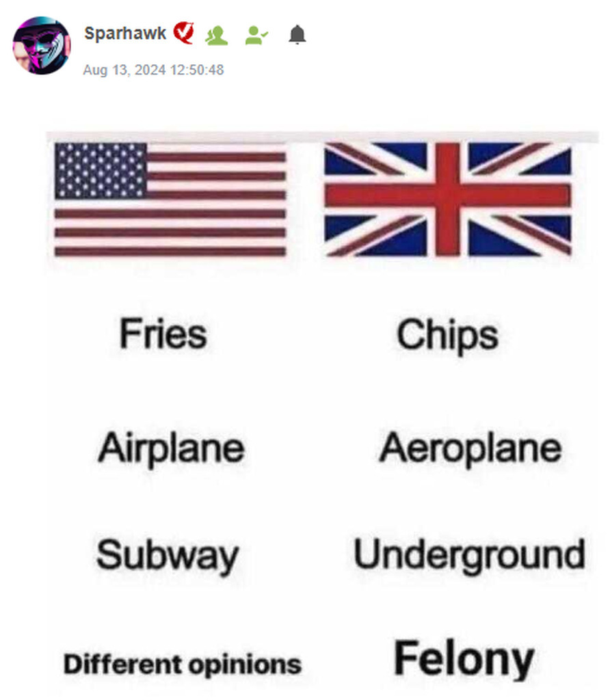Click the Union Jack flag image
The image size is (610, 700).
(x=447, y=199)
